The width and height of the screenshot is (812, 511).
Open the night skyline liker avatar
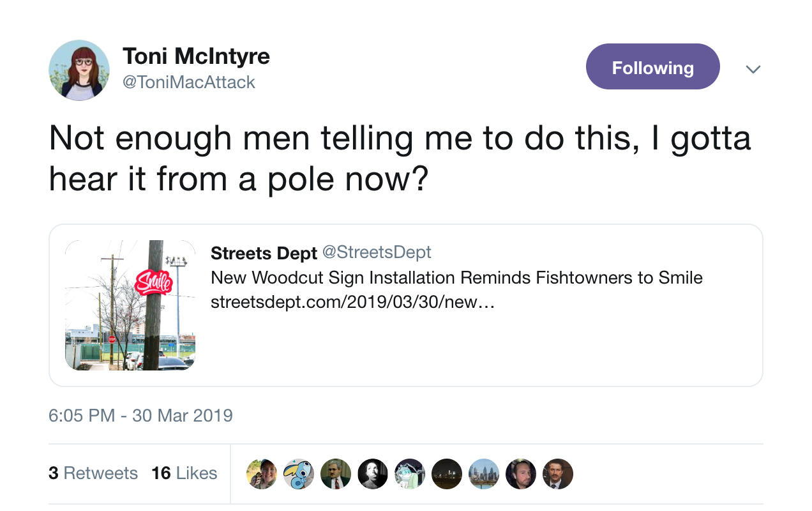[447, 474]
